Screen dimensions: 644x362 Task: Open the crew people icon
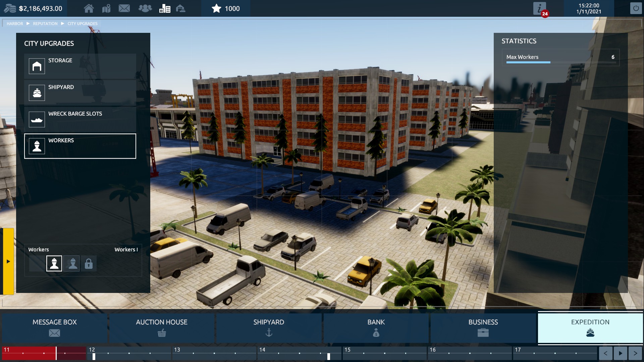point(145,8)
